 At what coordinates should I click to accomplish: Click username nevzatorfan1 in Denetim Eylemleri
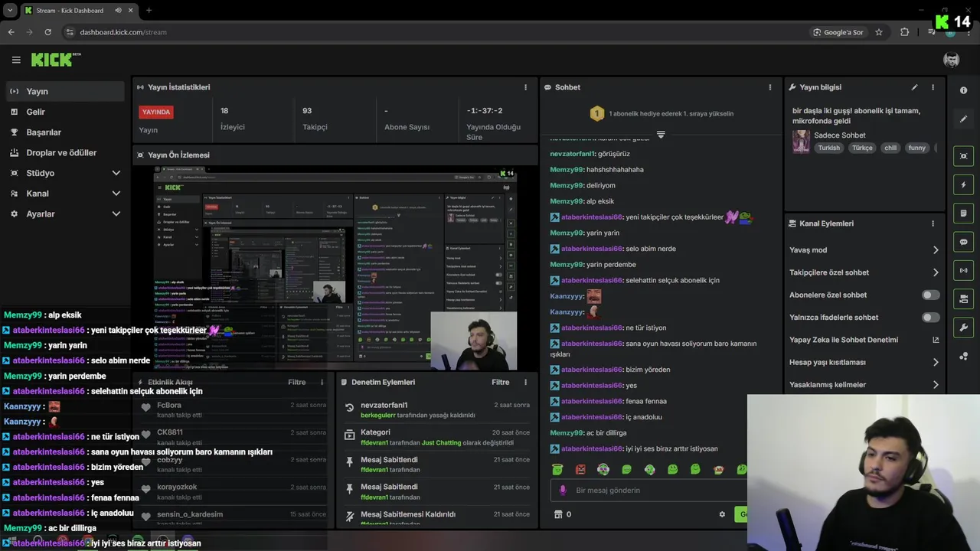click(384, 405)
